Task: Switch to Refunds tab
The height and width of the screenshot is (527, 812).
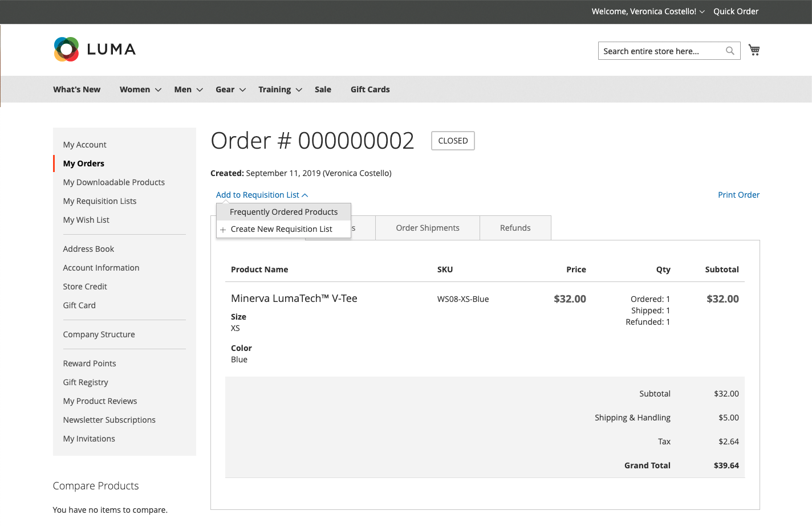Action: coord(515,228)
